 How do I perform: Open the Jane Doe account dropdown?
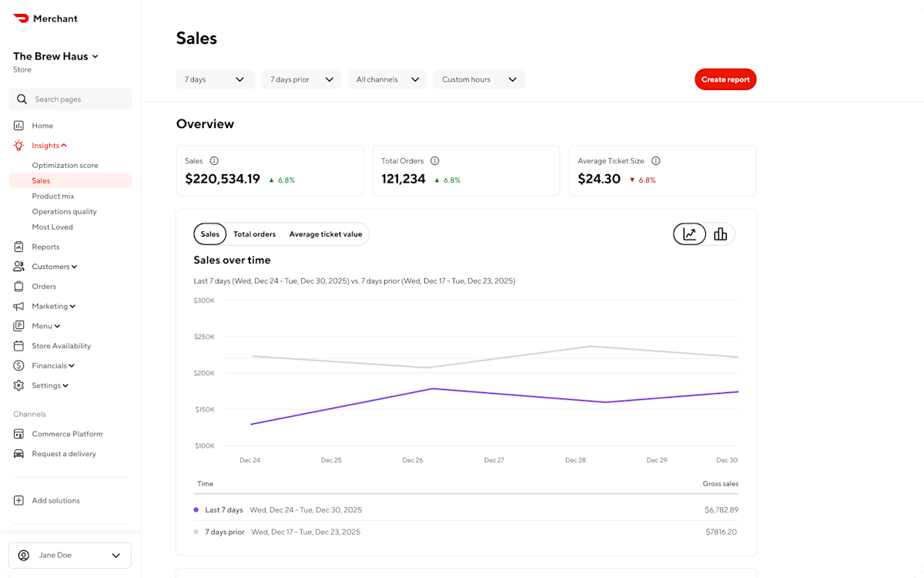point(69,555)
